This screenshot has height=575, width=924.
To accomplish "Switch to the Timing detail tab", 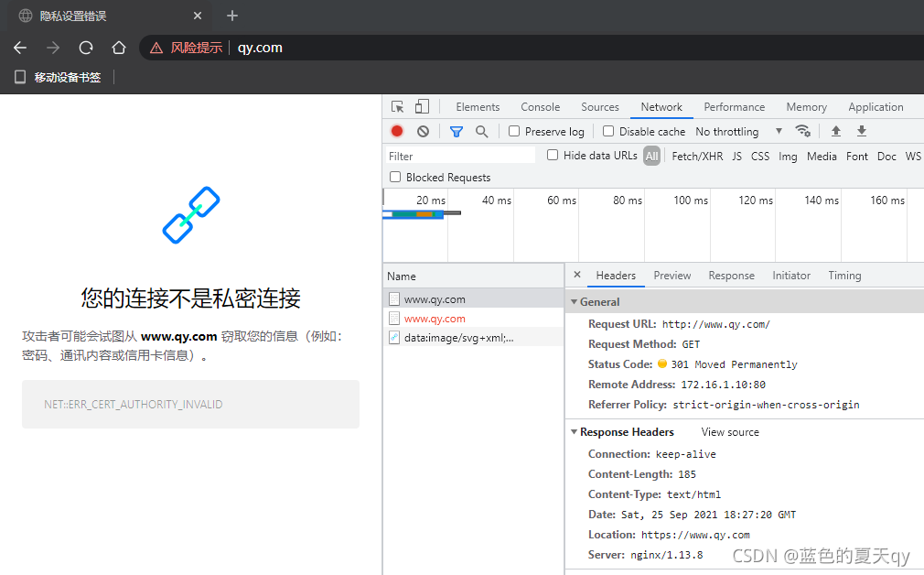I will click(x=844, y=276).
